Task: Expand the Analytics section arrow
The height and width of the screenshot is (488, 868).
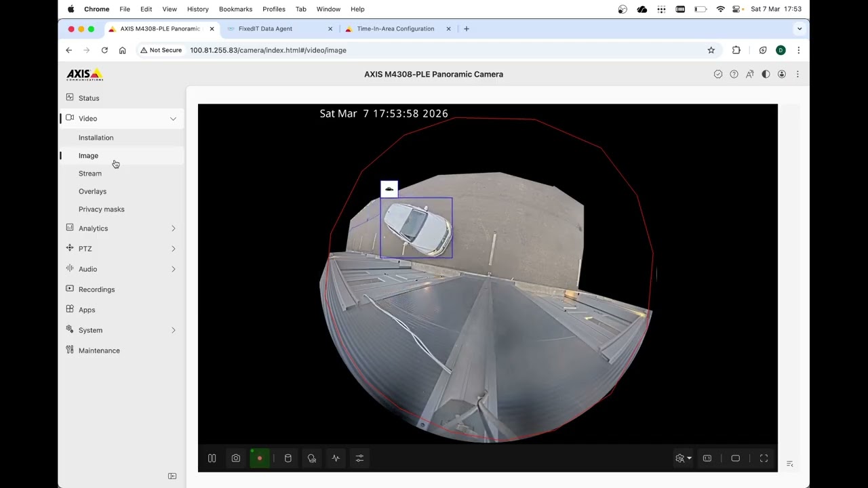Action: point(173,228)
